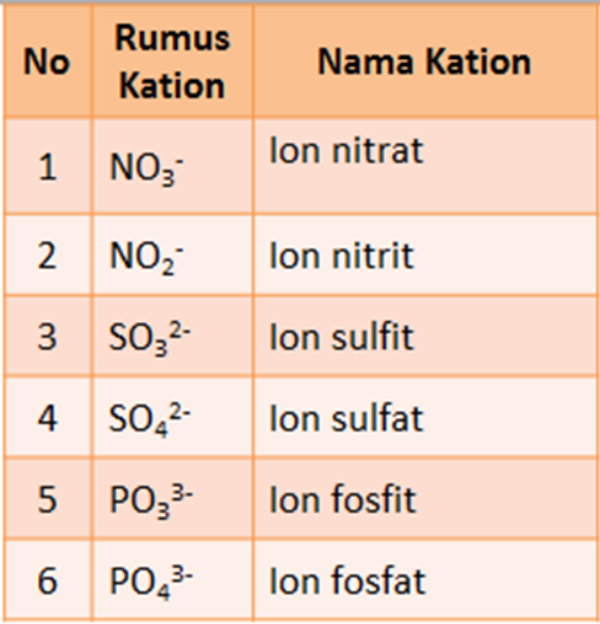
Task: Select the "Ion fosfit" cell
Action: pos(425,499)
